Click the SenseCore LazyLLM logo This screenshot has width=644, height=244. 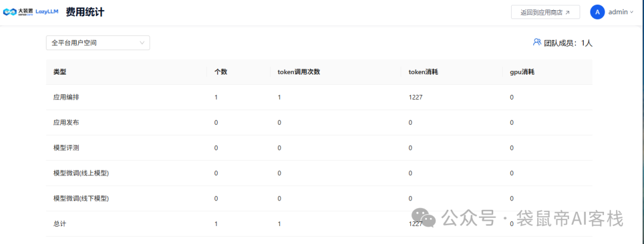point(31,12)
